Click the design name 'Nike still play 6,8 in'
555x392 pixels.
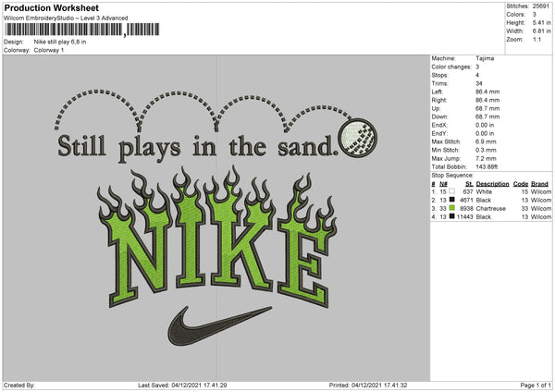point(60,42)
